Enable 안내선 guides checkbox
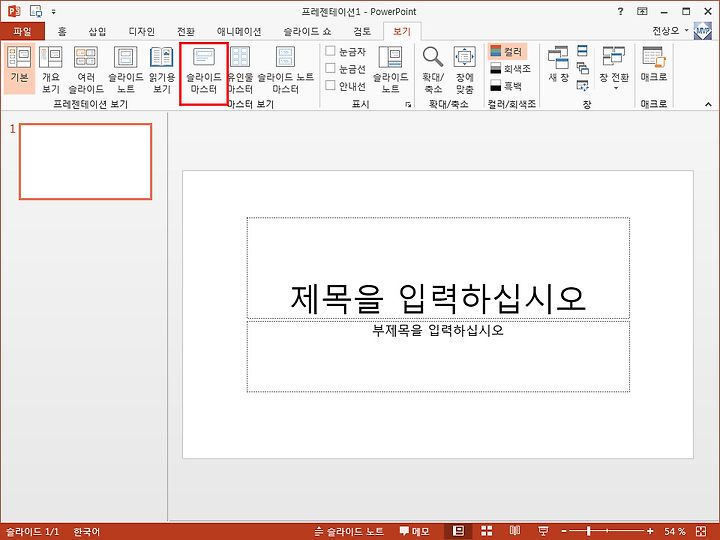Screen dimensions: 720x540 pos(330,85)
